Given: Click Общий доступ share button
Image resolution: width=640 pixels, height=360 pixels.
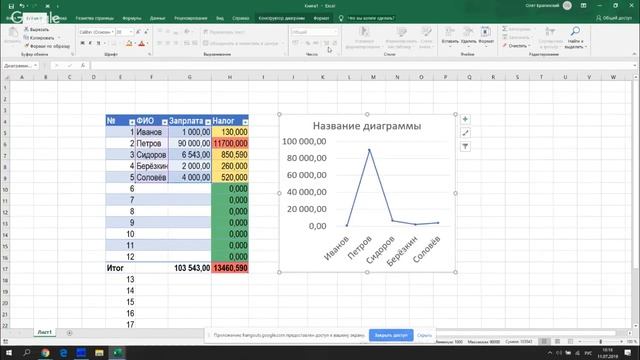Looking at the screenshot, I should point(613,18).
